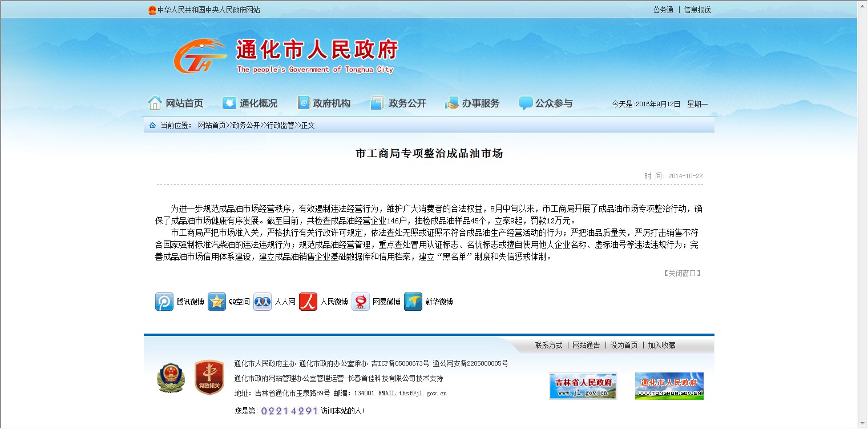The width and height of the screenshot is (868, 429).
Task: Click the 信息报送 link at top right
Action: click(697, 10)
